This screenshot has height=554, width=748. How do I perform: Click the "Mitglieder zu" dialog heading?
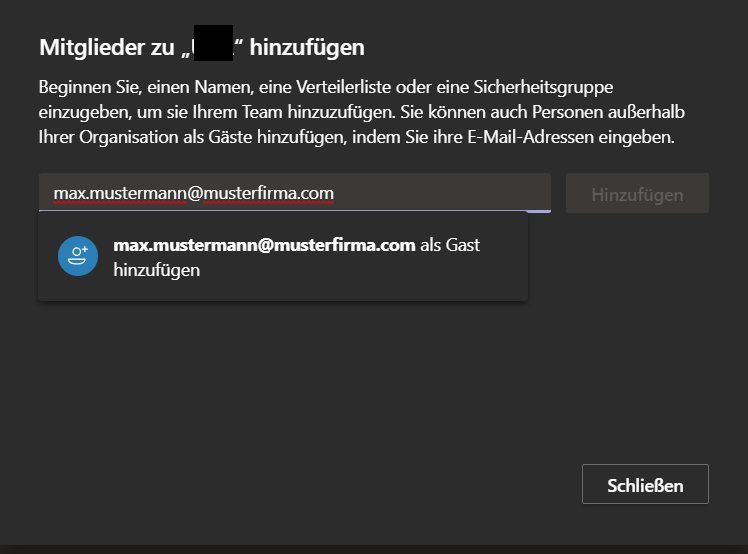[x=104, y=47]
